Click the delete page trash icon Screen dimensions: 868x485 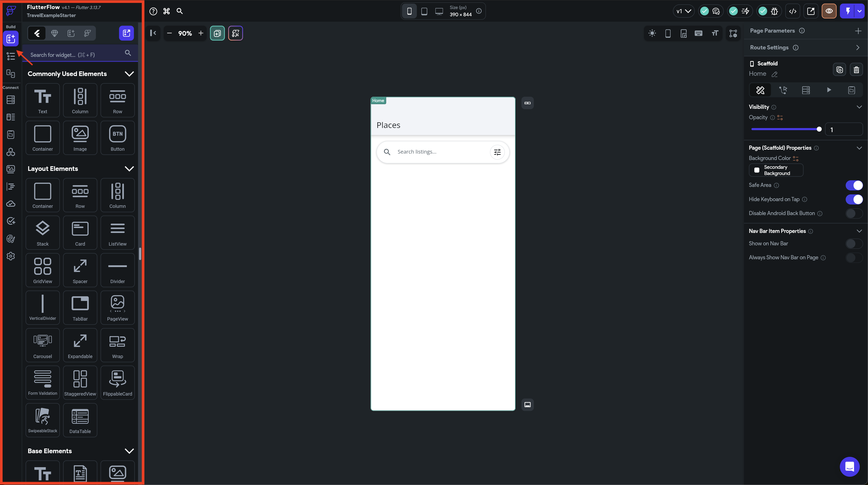(x=856, y=70)
